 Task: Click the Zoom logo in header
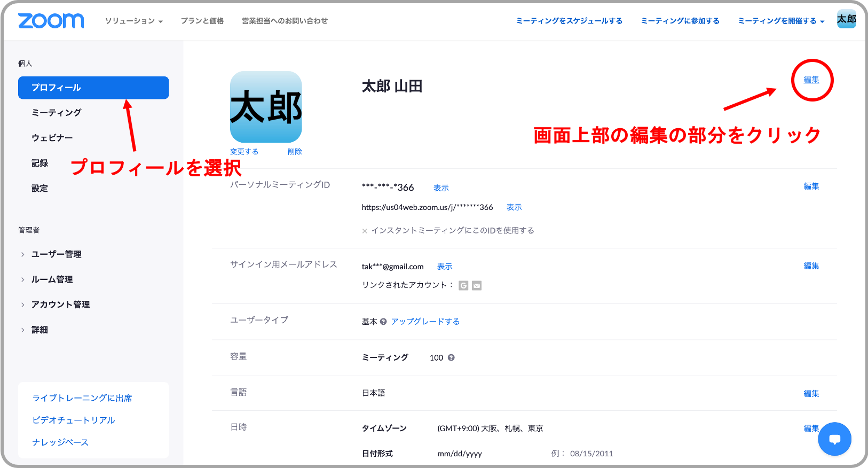pyautogui.click(x=51, y=21)
